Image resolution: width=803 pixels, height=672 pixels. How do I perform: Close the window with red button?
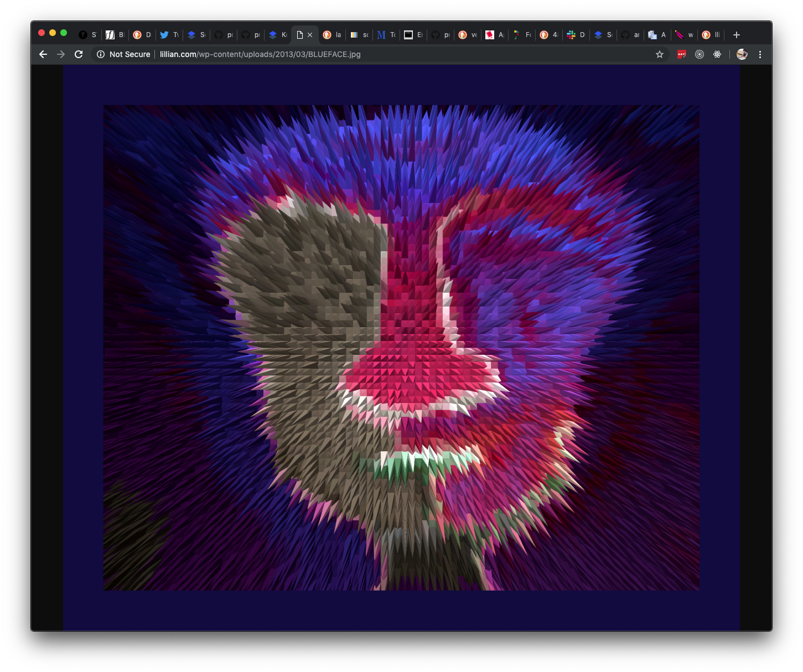tap(42, 33)
